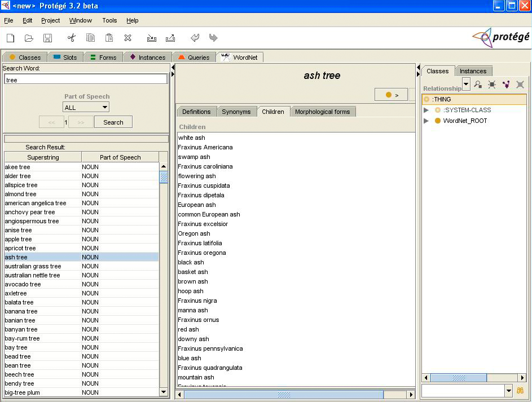Expand the :SYSTEM-CLASS tree node
This screenshot has height=402, width=532.
click(427, 110)
